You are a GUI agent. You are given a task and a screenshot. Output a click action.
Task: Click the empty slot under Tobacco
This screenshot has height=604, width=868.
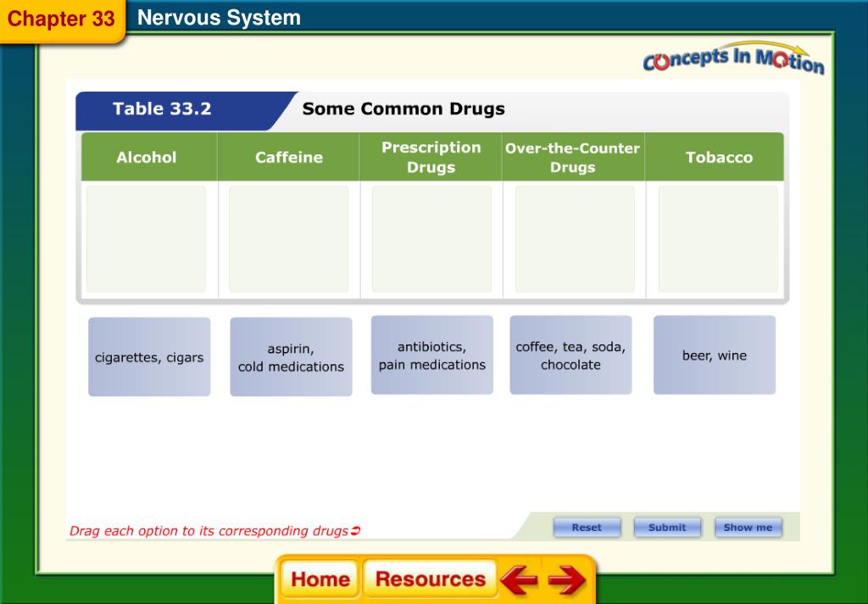(718, 239)
